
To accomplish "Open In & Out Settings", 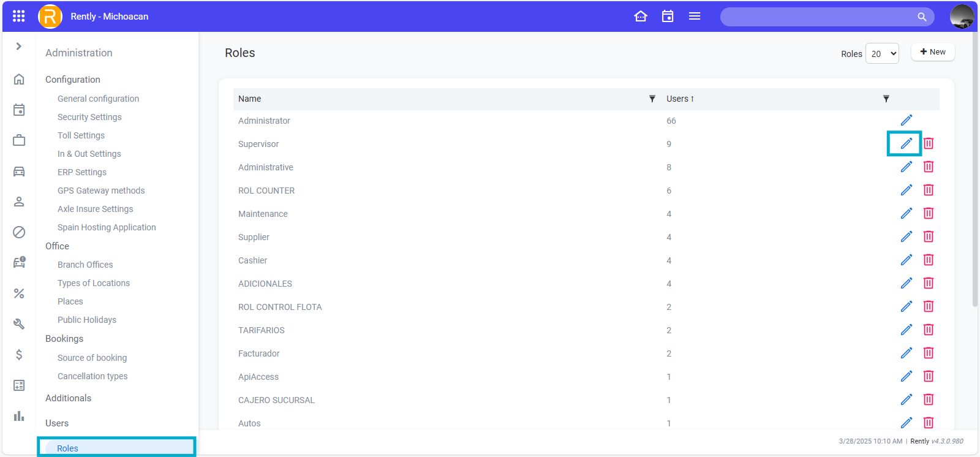I will coord(89,154).
